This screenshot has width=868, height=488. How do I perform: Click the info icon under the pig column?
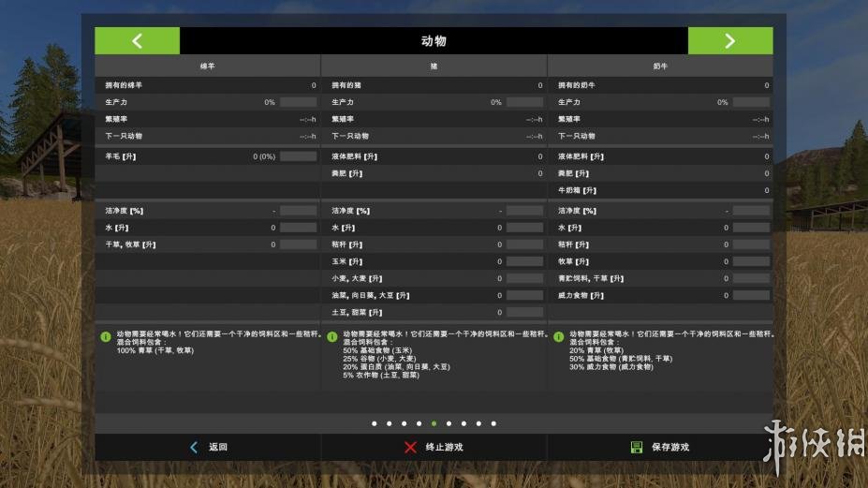pos(332,337)
